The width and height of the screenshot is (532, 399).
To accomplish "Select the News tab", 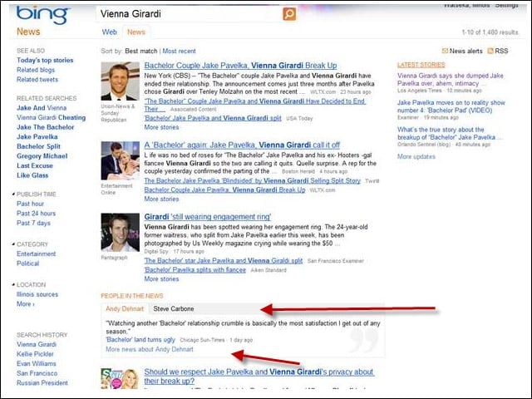I will pyautogui.click(x=136, y=32).
